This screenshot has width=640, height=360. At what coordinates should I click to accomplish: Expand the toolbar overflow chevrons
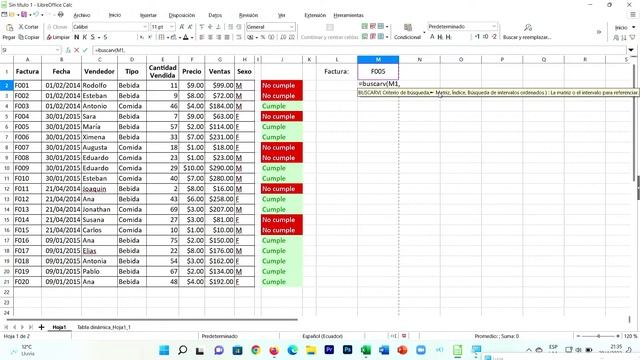(599, 32)
